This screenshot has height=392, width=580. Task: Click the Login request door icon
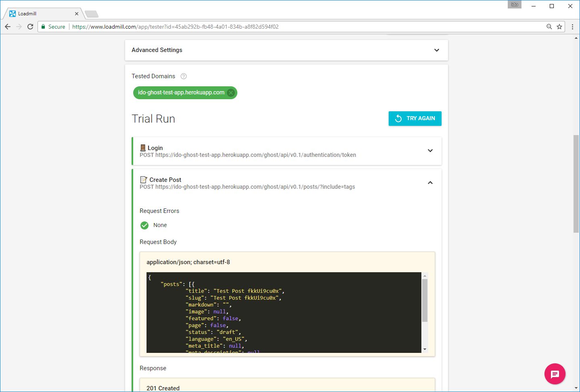[143, 148]
